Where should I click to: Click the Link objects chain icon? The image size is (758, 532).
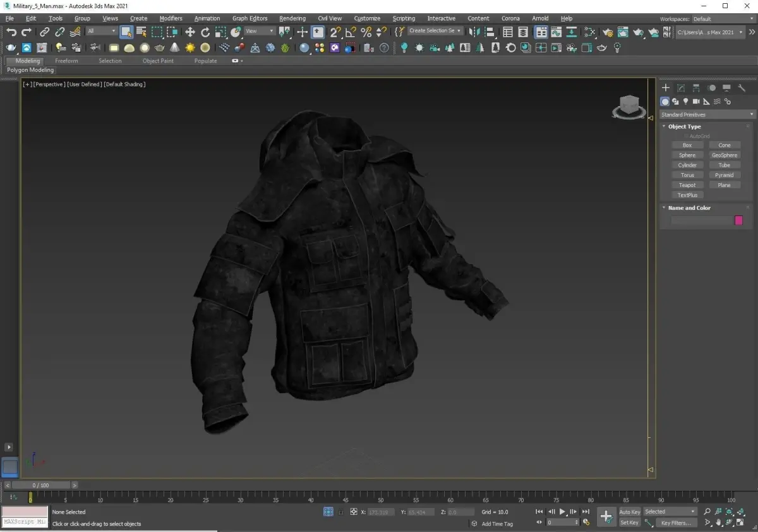[44, 32]
